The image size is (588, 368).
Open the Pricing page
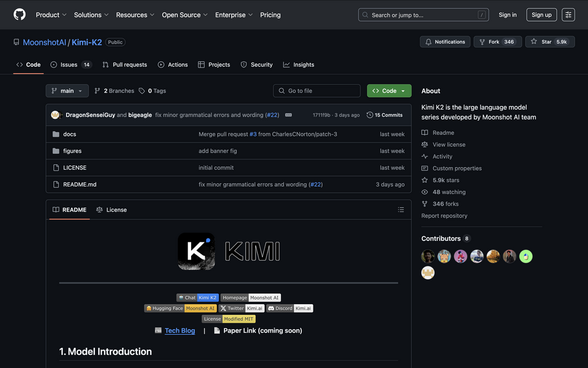click(x=270, y=15)
